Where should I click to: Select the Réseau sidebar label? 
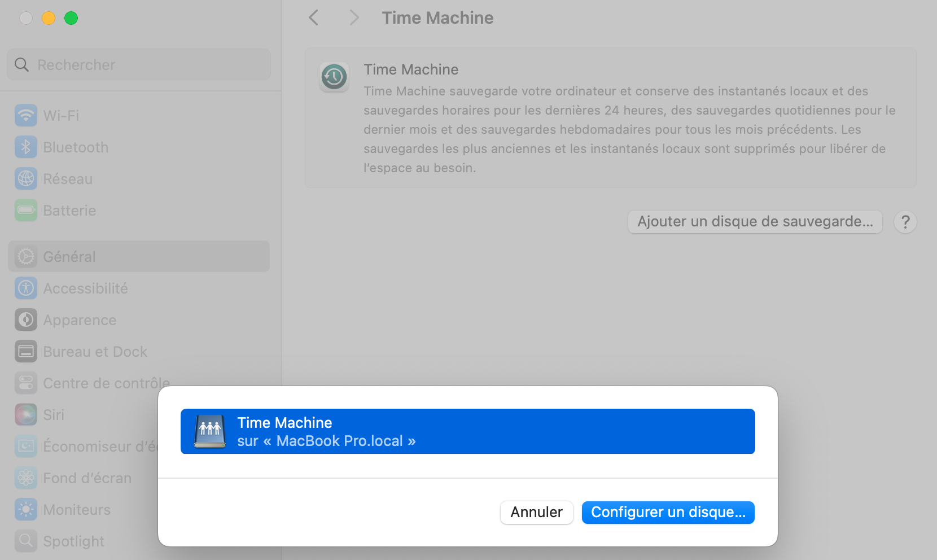coord(68,179)
